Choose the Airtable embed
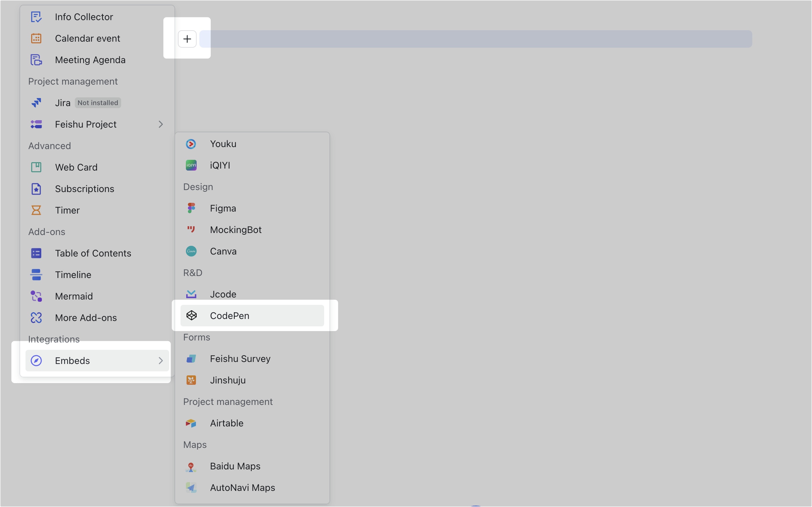The height and width of the screenshot is (507, 812). [x=226, y=423]
